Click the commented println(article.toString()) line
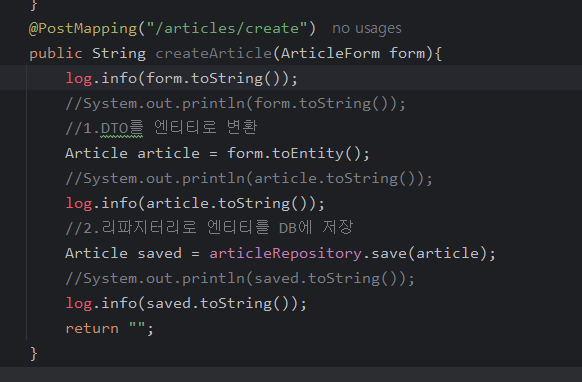582x382 pixels. (x=249, y=179)
